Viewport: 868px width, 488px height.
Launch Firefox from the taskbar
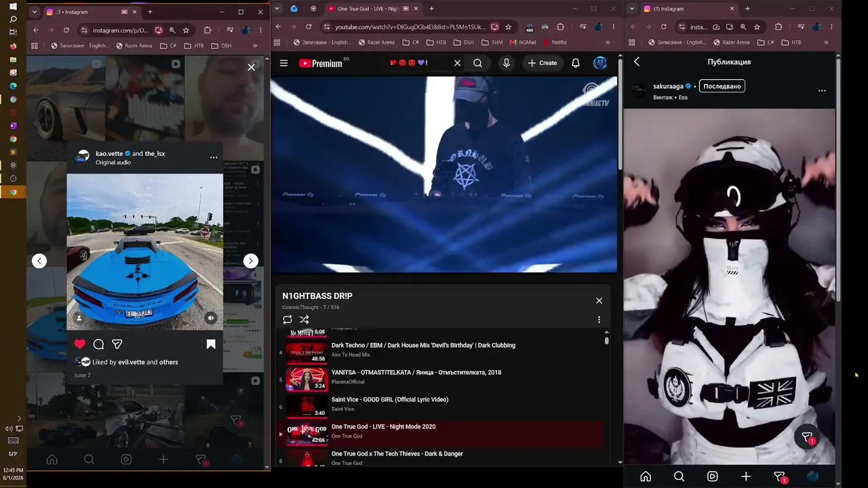tap(13, 46)
